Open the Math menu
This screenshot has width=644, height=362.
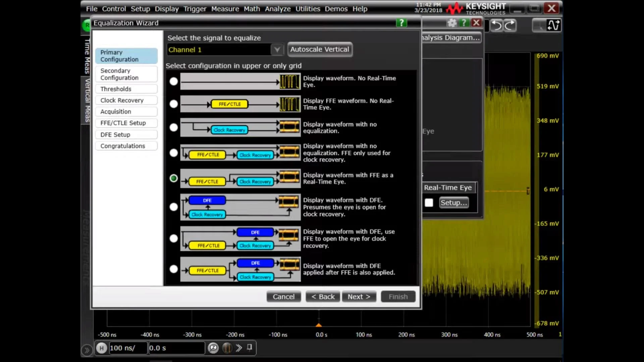coord(252,9)
